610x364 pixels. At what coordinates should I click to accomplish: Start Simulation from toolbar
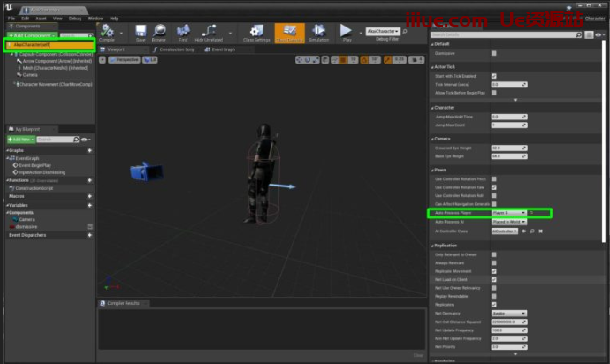pyautogui.click(x=317, y=34)
